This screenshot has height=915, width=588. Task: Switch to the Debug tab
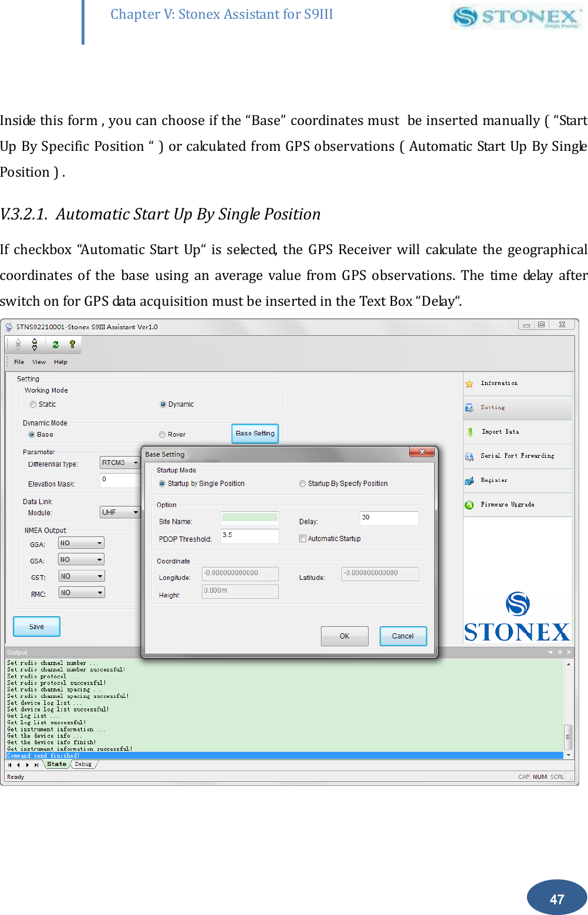pyautogui.click(x=83, y=764)
